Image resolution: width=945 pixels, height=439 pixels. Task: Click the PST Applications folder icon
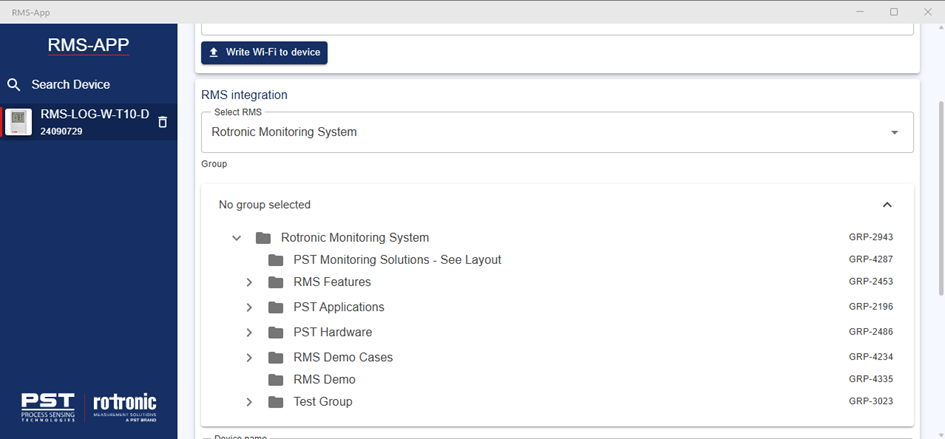click(x=275, y=308)
